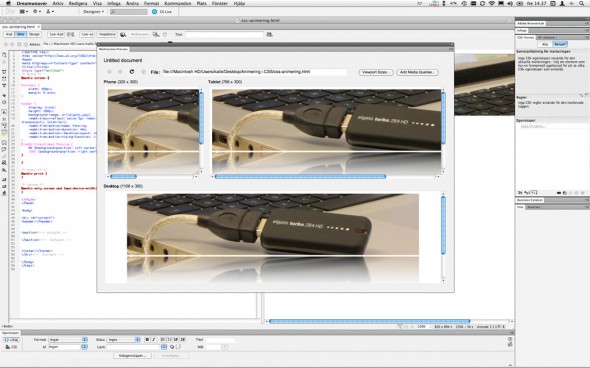590x368 pixels.
Task: Open the Klass dropdown in properties panel
Action: [x=123, y=339]
